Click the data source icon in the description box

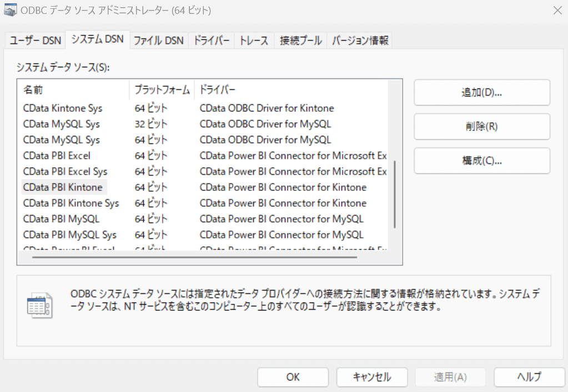coord(40,305)
